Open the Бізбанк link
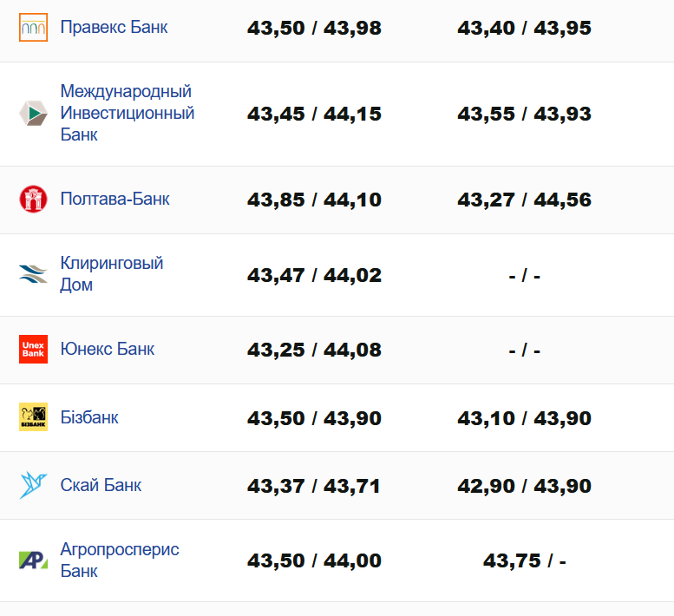Screen dimensions: 674x616 (89, 417)
